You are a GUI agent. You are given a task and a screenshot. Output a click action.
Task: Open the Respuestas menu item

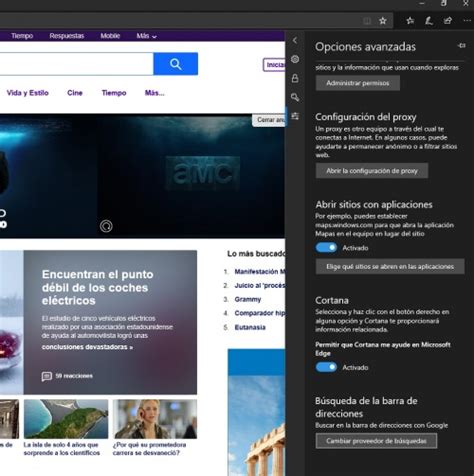[67, 36]
